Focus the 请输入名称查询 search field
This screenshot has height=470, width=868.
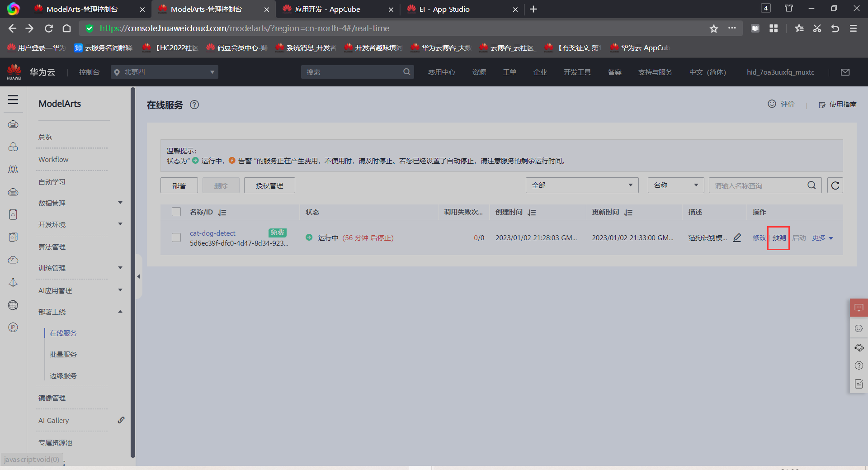[x=765, y=185]
